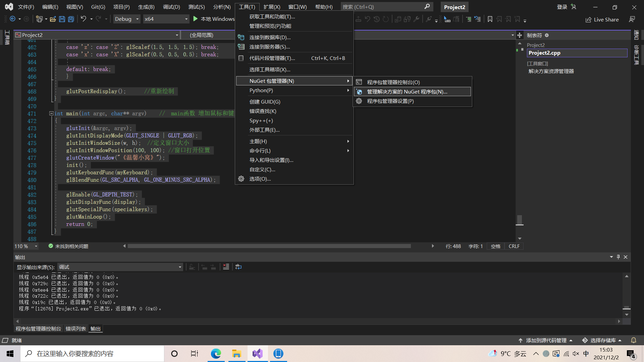Screen dimensions: 644x362
Task: Click notification bell in status bar
Action: (x=634, y=340)
